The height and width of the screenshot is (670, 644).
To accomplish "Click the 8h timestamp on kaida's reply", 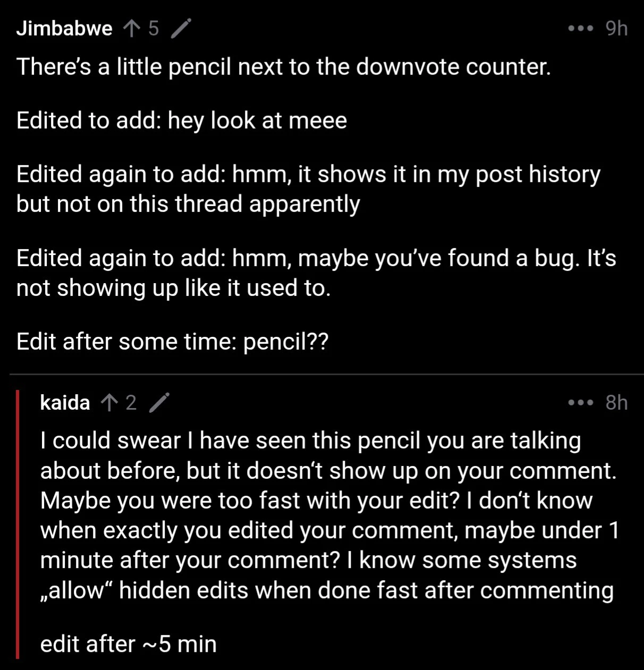I will 616,402.
